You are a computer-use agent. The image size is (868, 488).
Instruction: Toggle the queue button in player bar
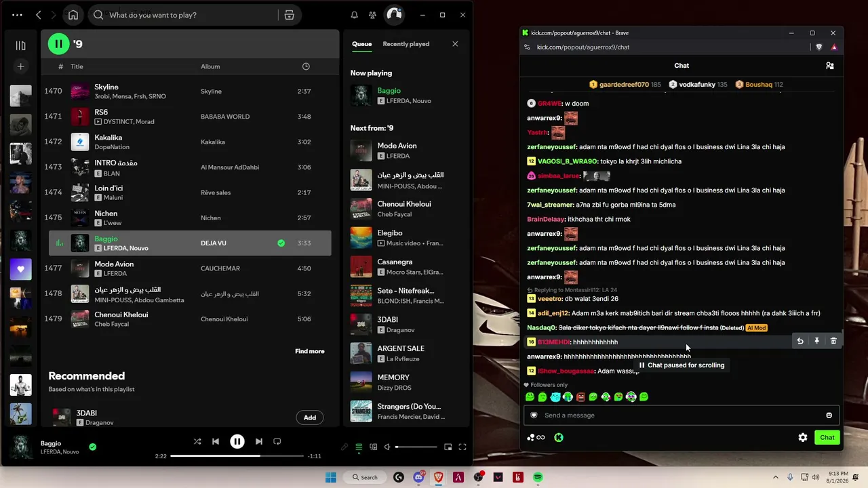pos(359,447)
